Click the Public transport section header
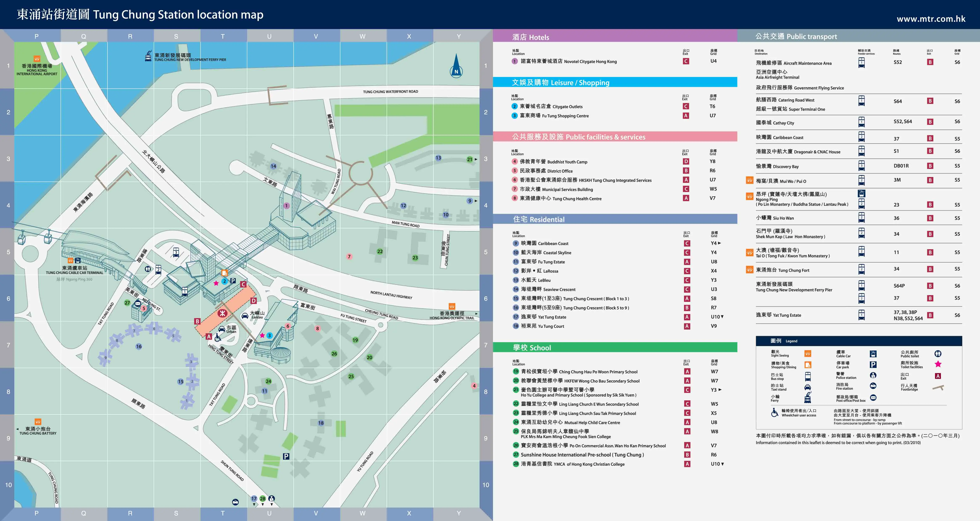Viewport: 980px width, 521px height. (859, 36)
